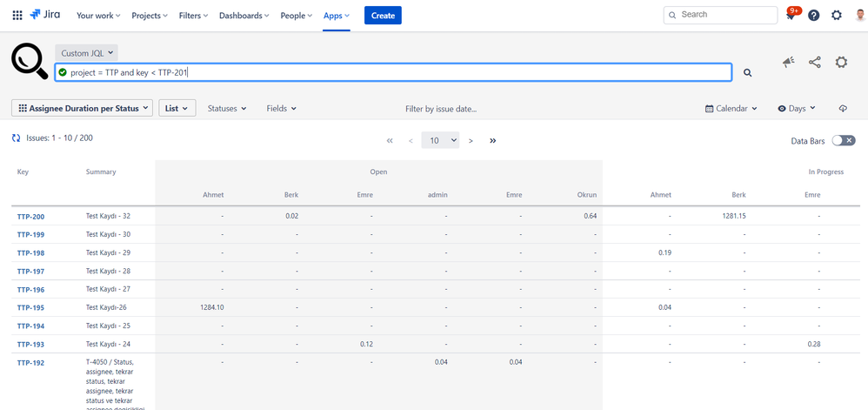Click the share icon

[815, 62]
